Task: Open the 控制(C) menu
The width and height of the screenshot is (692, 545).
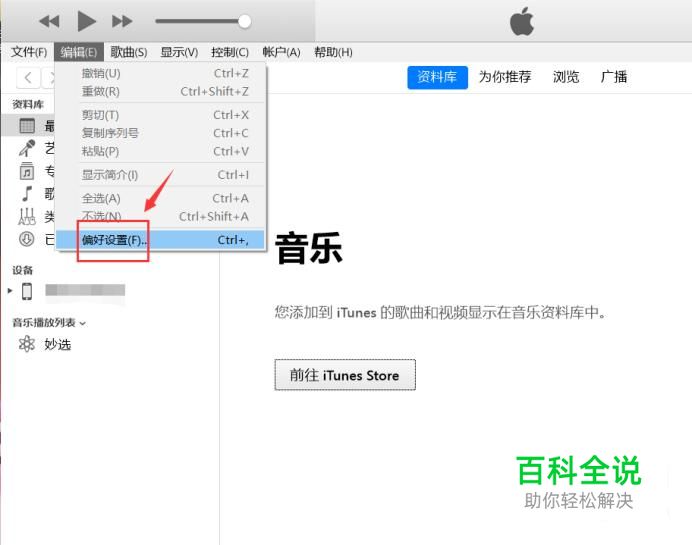Action: pyautogui.click(x=229, y=52)
